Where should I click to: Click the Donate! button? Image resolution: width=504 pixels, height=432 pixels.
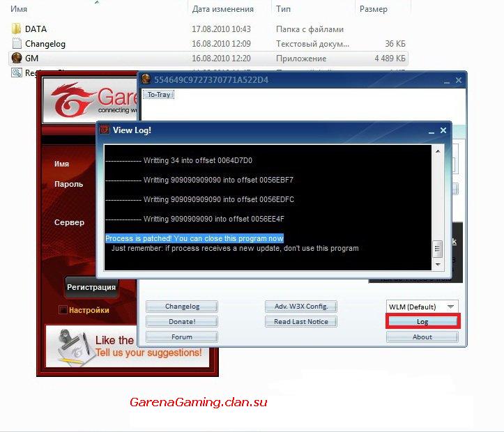[x=182, y=321]
